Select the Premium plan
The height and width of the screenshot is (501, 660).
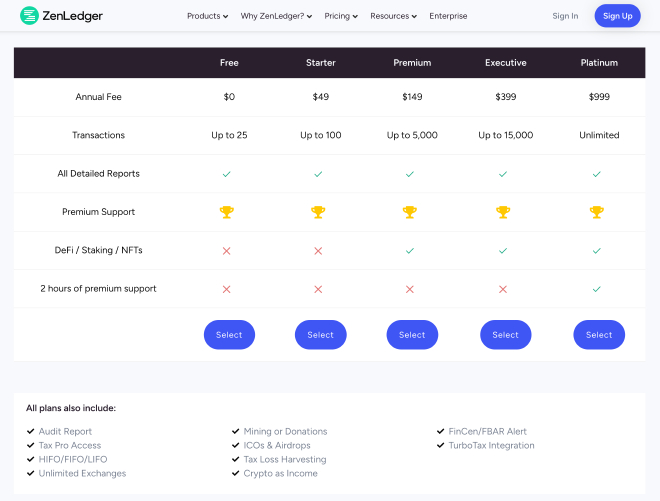[412, 335]
